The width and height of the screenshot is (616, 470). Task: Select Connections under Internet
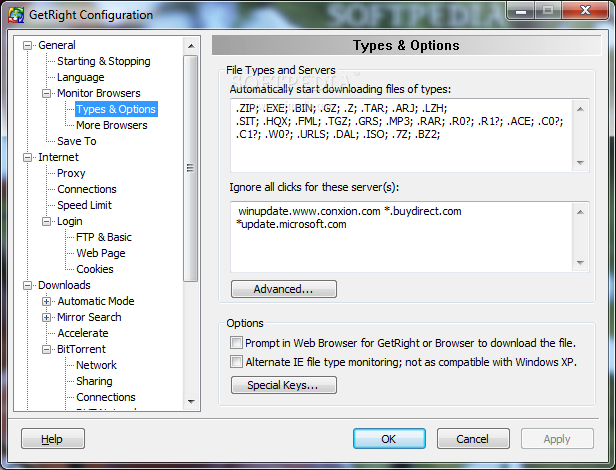click(87, 189)
